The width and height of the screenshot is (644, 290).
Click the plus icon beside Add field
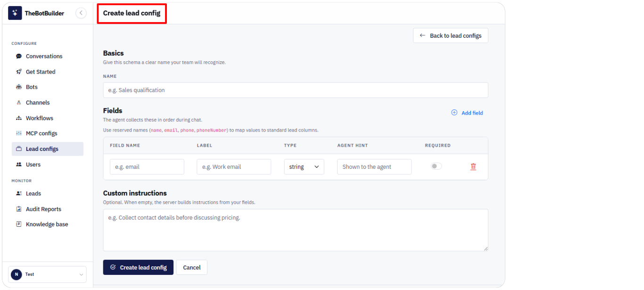point(454,113)
